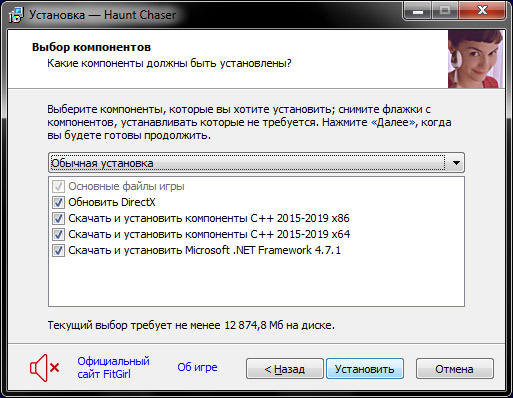Toggle the C++ 2015-2019 x64 components checkbox

coord(58,235)
